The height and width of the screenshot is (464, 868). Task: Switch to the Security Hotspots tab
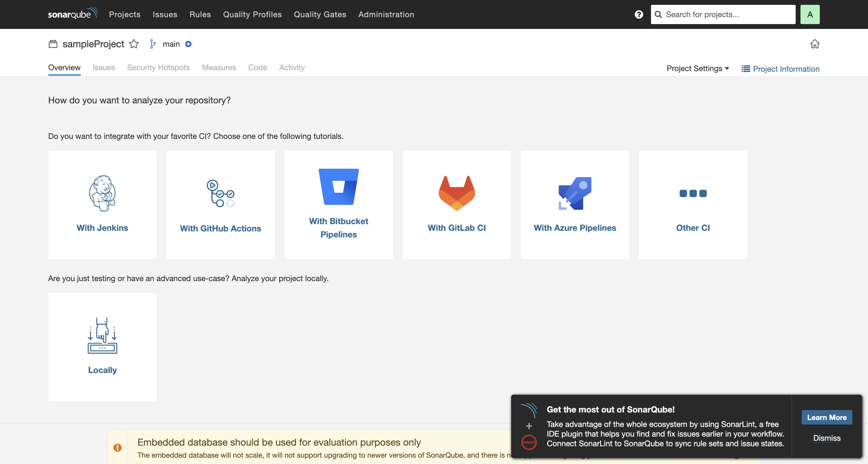click(158, 67)
